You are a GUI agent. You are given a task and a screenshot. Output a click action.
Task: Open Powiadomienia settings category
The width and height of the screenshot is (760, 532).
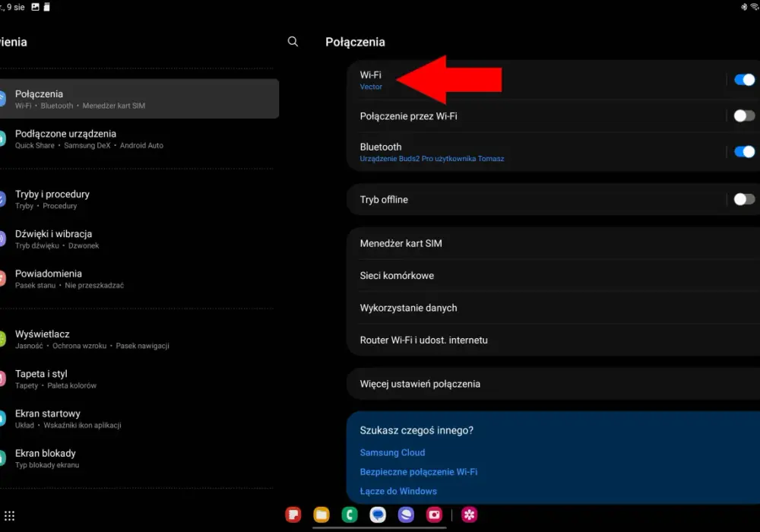(140, 279)
